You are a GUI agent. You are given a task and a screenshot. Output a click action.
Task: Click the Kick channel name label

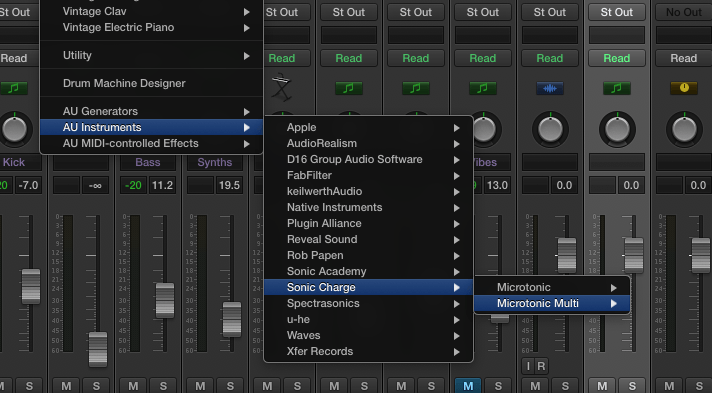pos(14,162)
